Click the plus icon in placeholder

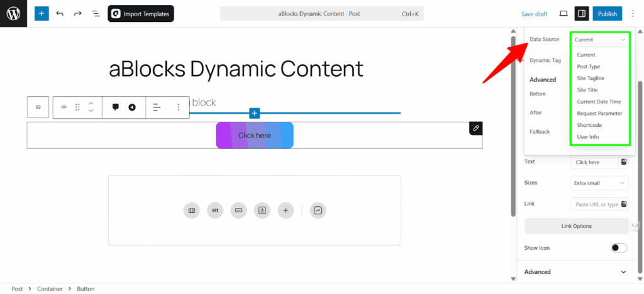click(286, 210)
